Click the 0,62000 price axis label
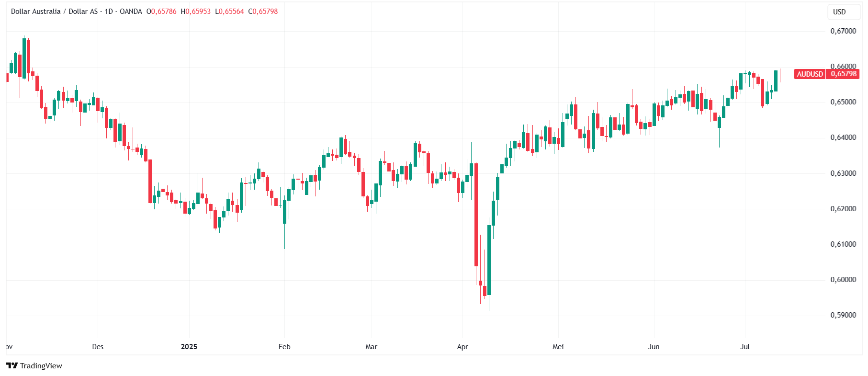The height and width of the screenshot is (376, 868). point(843,209)
